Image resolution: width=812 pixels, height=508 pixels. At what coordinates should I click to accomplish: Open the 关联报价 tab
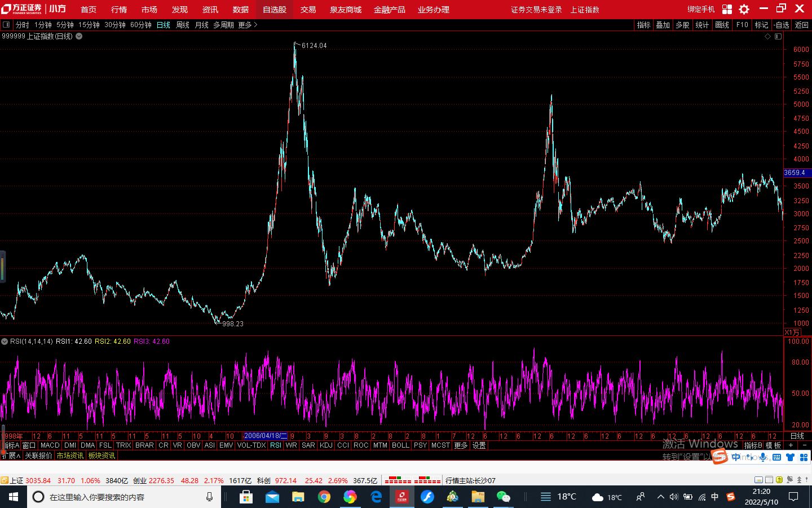click(x=38, y=456)
